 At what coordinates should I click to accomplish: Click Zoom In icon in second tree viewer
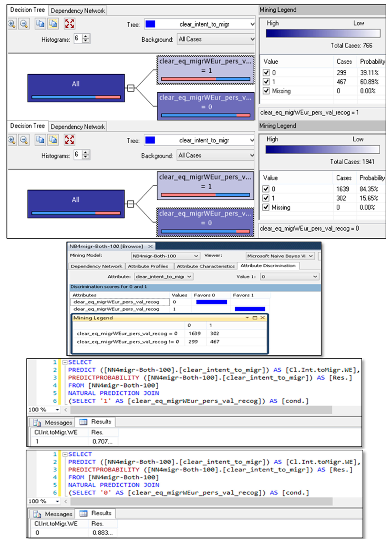coord(12,140)
